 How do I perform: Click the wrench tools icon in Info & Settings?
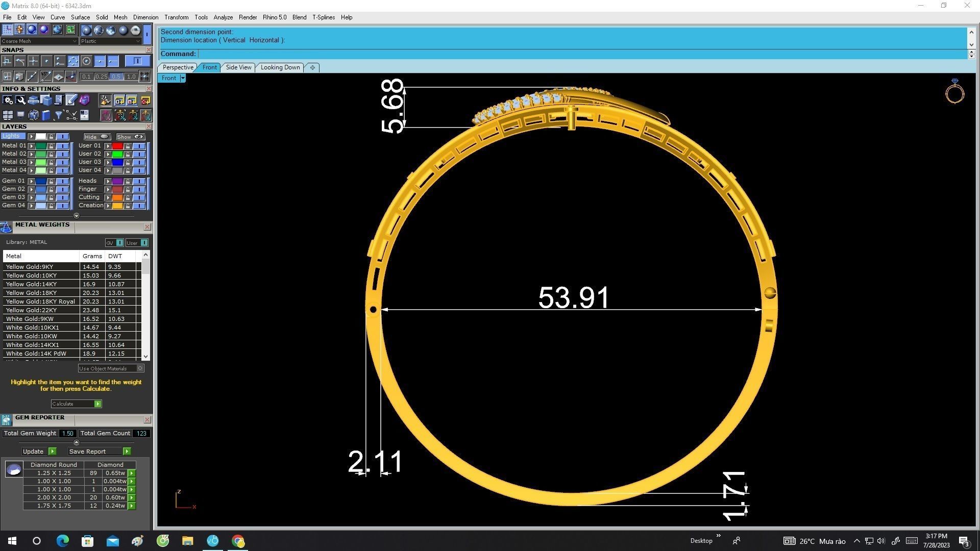(x=20, y=100)
